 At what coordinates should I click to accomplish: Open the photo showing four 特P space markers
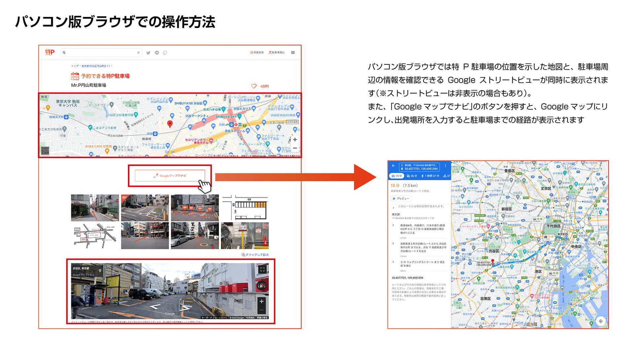coord(195,208)
